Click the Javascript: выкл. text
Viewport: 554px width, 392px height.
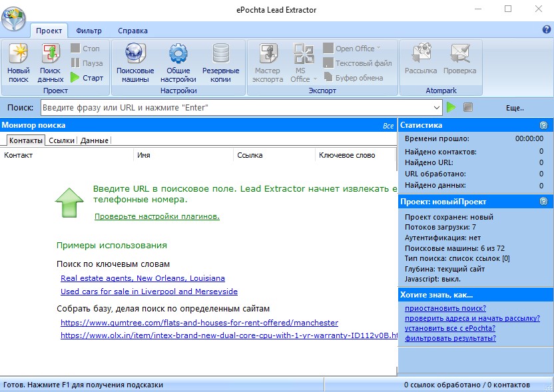pyautogui.click(x=432, y=279)
